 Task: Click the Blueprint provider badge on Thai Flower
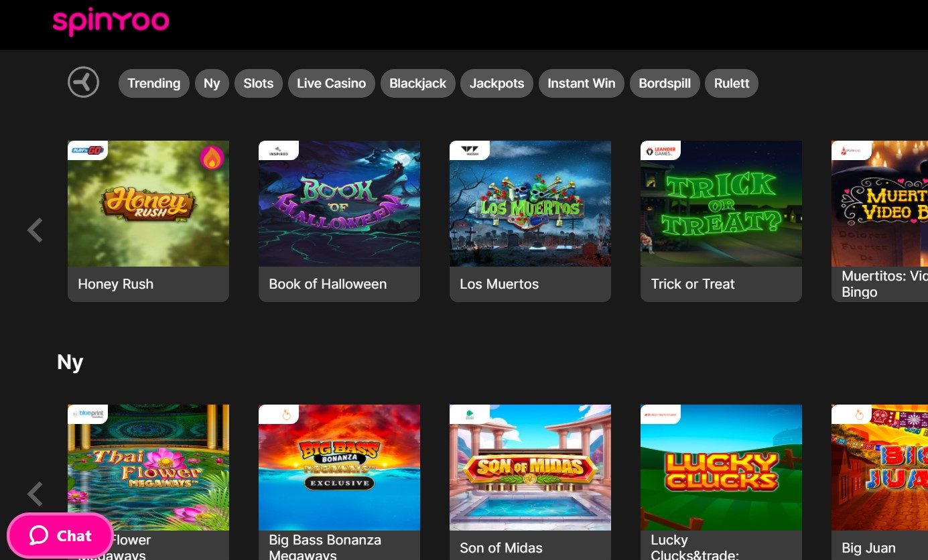[87, 415]
